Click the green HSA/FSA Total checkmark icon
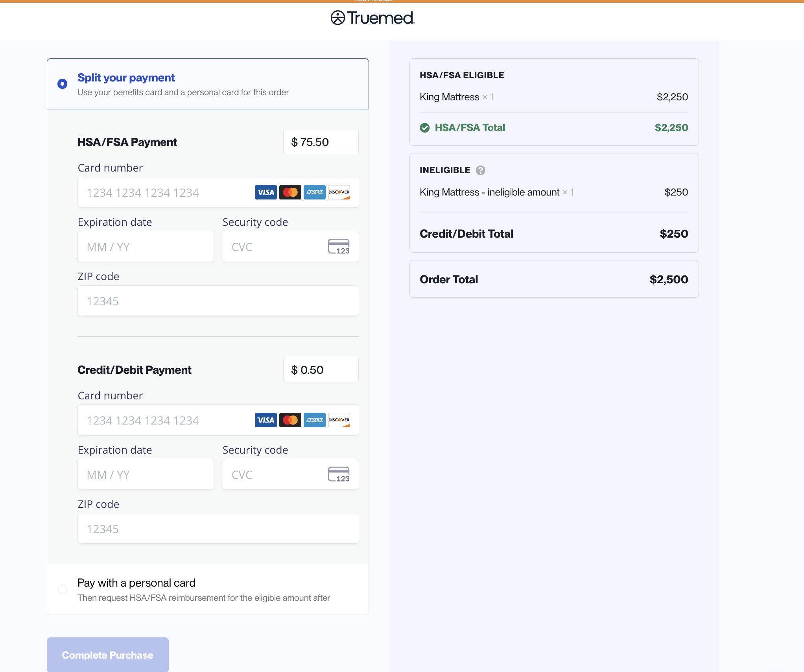The width and height of the screenshot is (804, 672). coord(424,127)
